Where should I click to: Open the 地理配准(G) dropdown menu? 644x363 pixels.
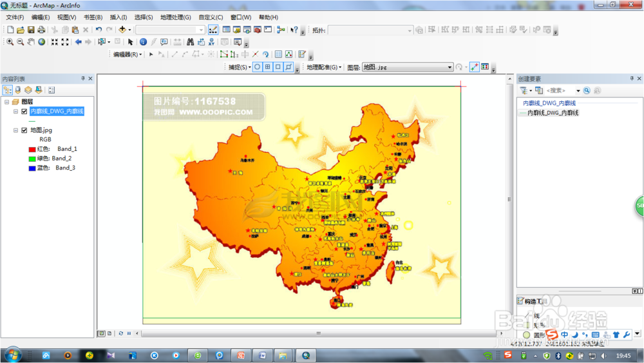point(324,67)
